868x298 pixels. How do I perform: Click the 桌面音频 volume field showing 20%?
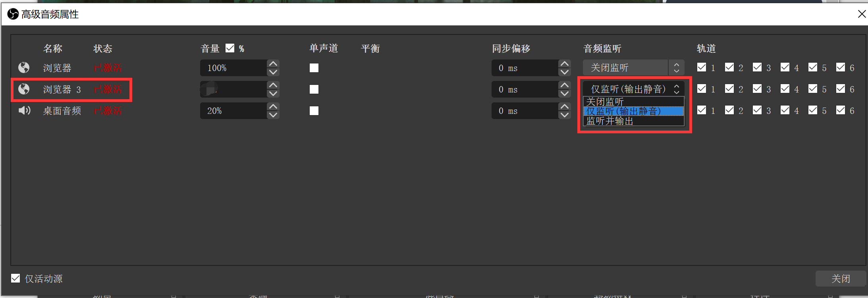pos(233,111)
